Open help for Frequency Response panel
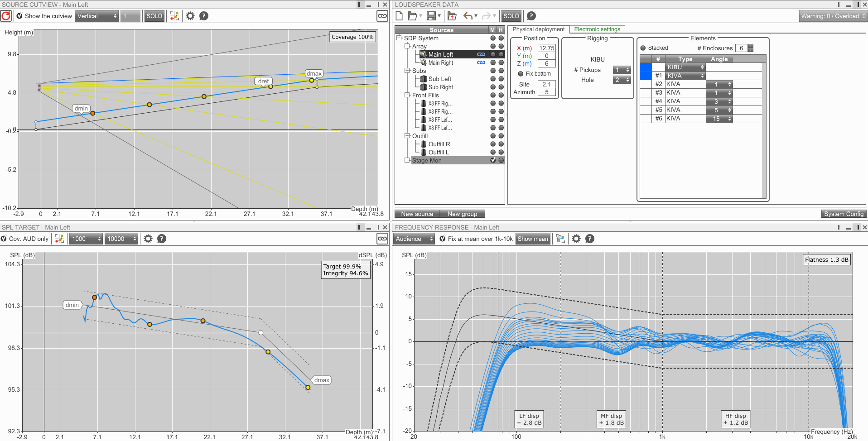 point(590,239)
